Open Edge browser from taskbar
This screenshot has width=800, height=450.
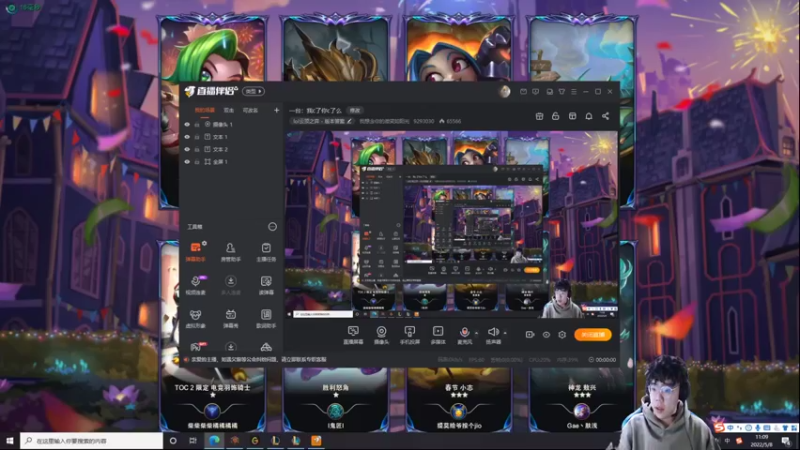(214, 440)
